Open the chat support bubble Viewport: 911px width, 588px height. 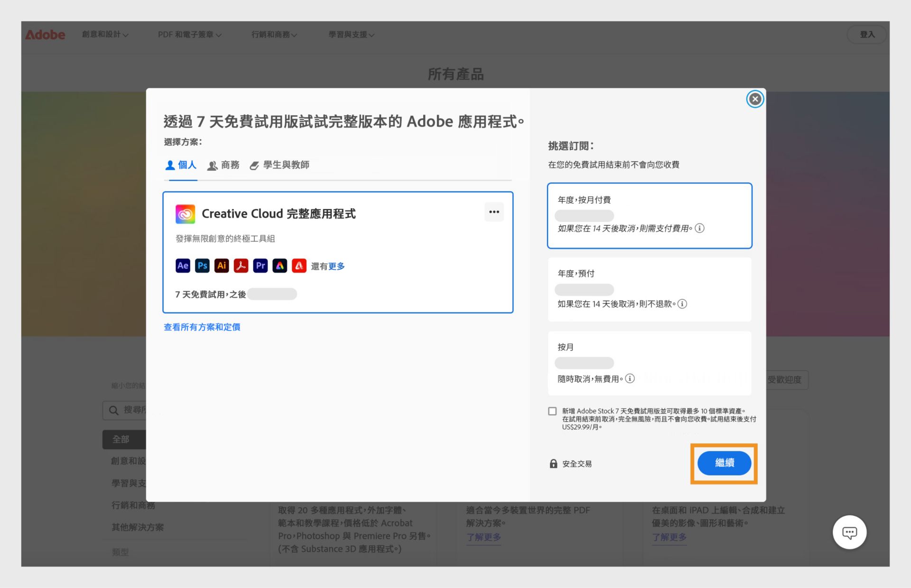coord(849,532)
